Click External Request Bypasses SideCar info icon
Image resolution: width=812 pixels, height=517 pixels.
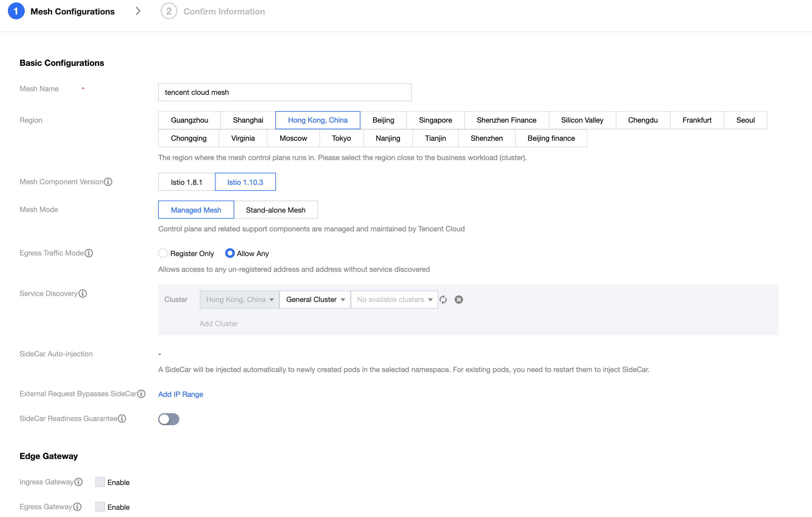(142, 393)
